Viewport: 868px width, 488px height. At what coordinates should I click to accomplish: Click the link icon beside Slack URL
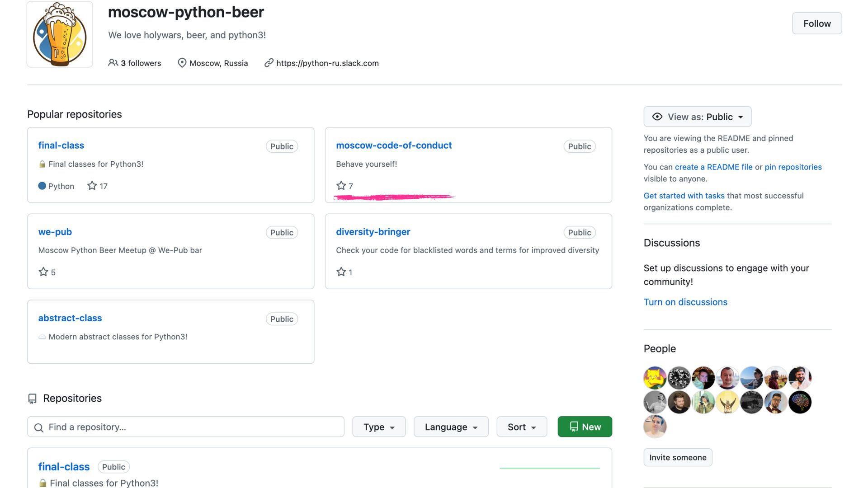pyautogui.click(x=269, y=63)
